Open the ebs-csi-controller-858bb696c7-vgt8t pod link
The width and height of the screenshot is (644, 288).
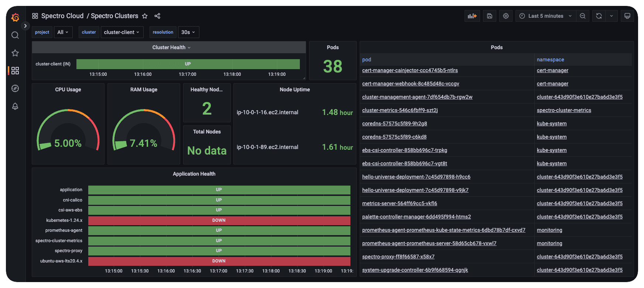pyautogui.click(x=405, y=163)
